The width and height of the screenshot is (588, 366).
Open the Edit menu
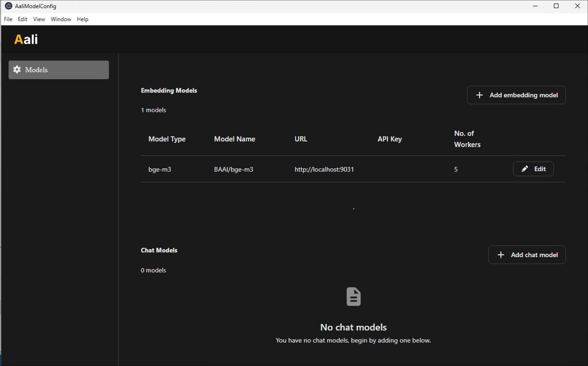click(22, 19)
